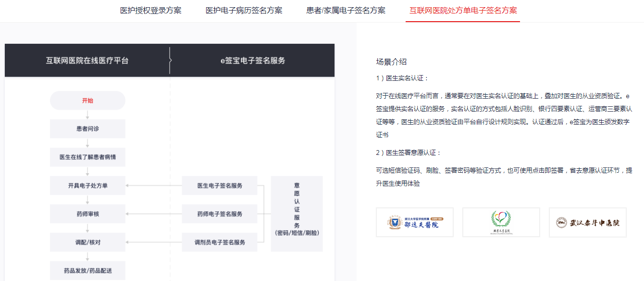The image size is (644, 281).
Task: Click the e签宝电子签名服务 header
Action: (252, 61)
